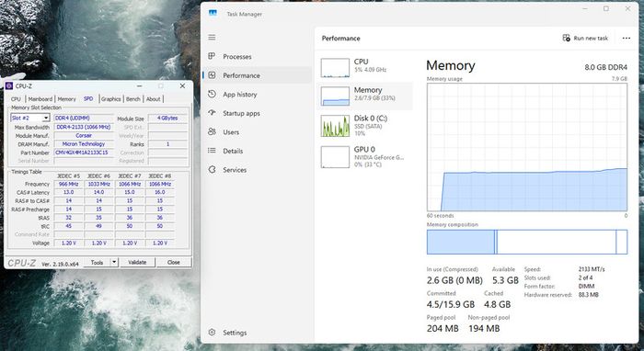The height and width of the screenshot is (351, 644).
Task: Click the '8.0 GB DDR4' memory label
Action: click(x=605, y=67)
